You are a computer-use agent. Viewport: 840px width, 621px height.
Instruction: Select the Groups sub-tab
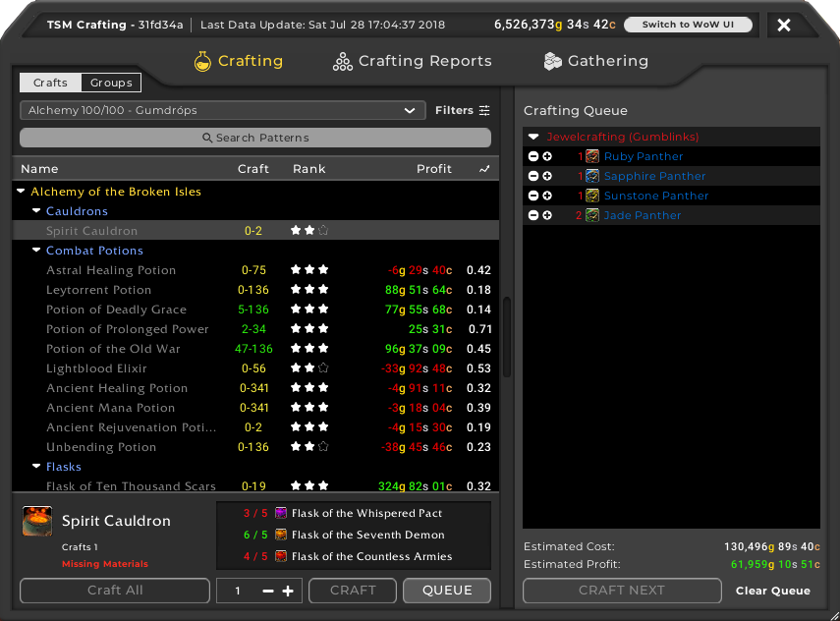pos(111,83)
